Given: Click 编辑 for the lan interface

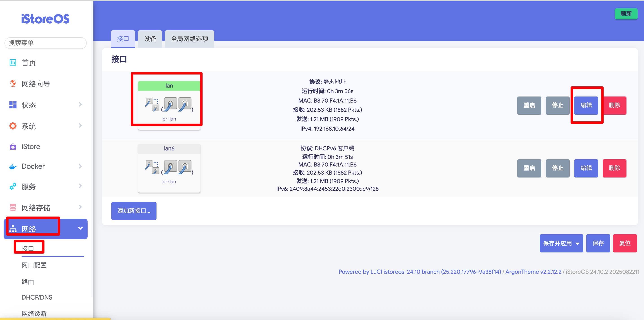Looking at the screenshot, I should [x=586, y=105].
